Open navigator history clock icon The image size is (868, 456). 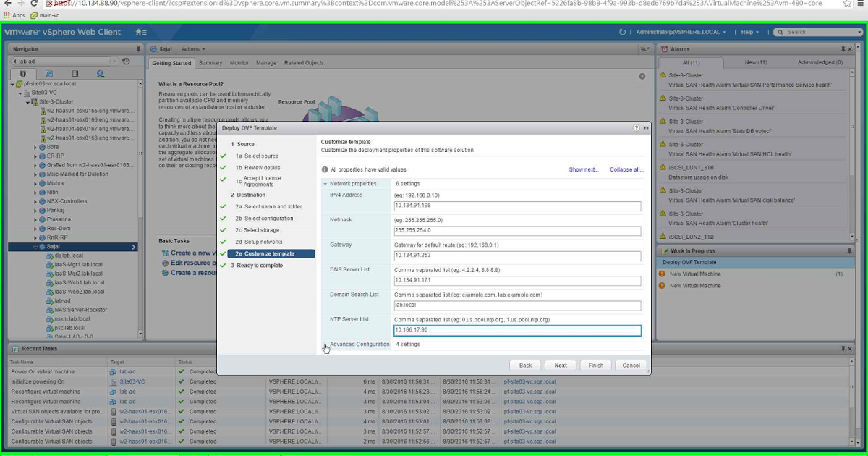[x=126, y=62]
